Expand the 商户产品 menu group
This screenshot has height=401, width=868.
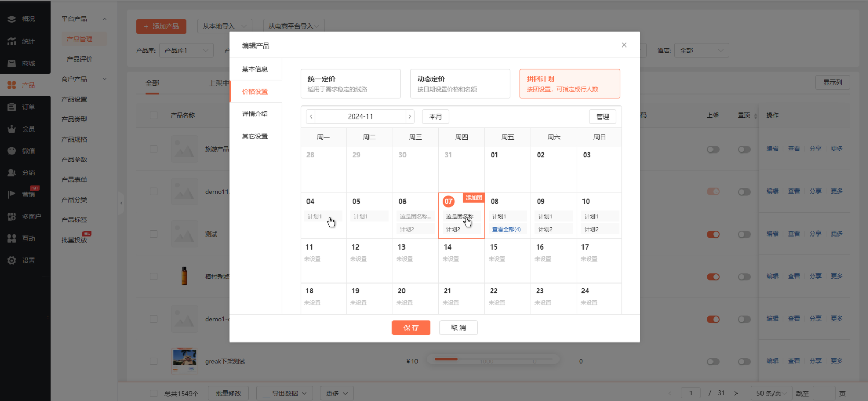(x=84, y=79)
